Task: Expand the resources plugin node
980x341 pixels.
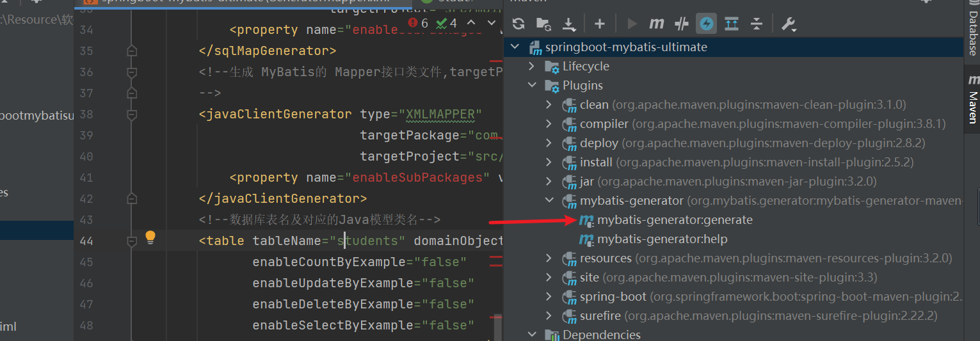Action: click(549, 258)
